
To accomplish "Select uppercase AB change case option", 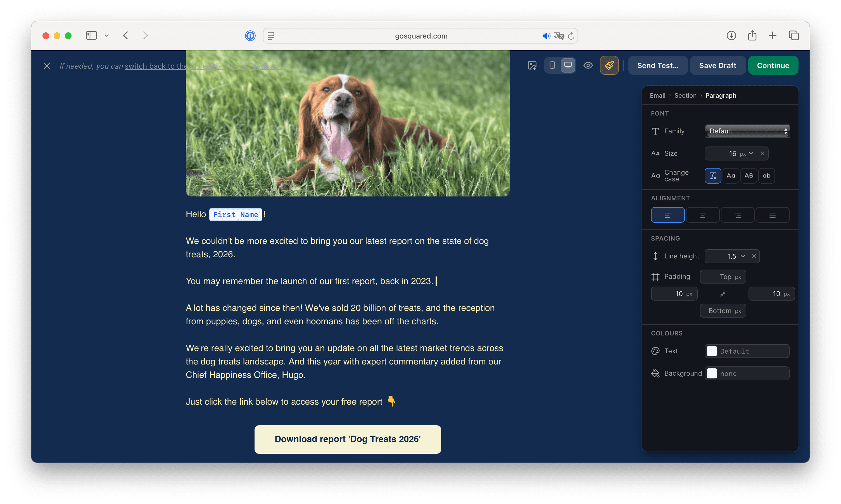I will (749, 176).
